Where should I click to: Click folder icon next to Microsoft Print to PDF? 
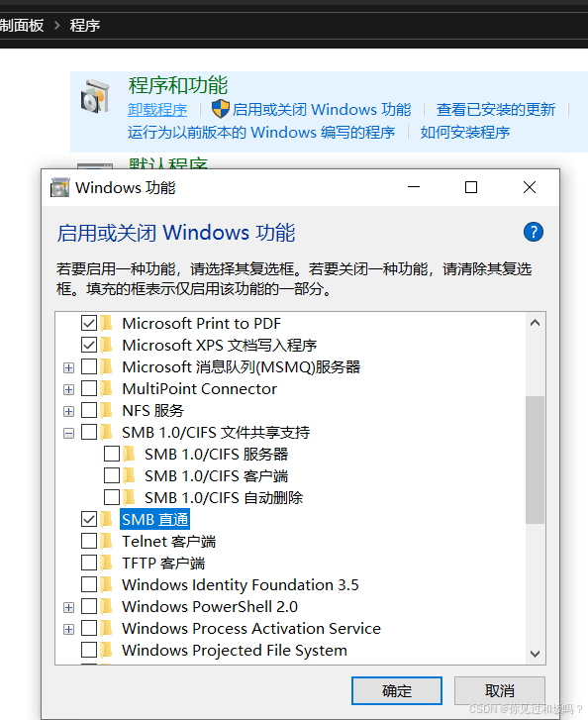[107, 323]
